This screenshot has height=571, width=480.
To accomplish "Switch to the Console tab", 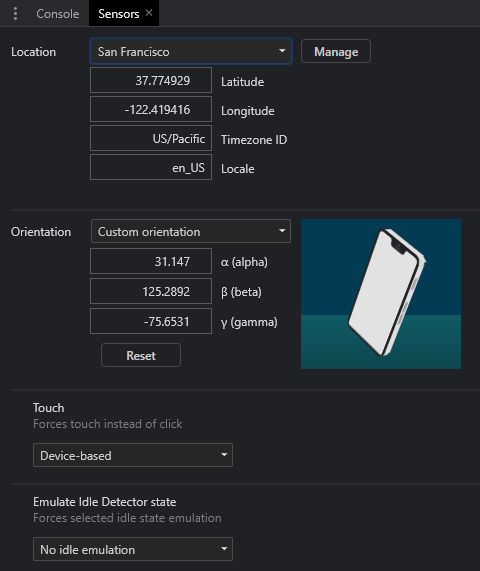I will [x=58, y=13].
